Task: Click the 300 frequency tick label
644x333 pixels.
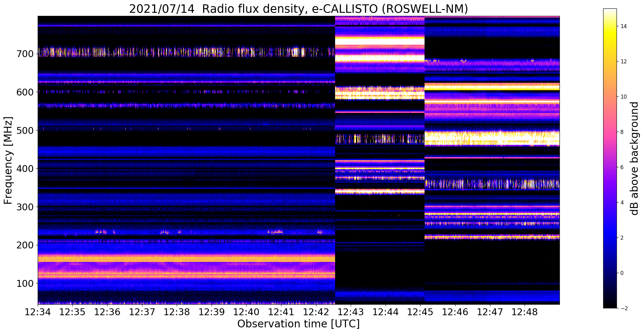Action: (x=25, y=207)
